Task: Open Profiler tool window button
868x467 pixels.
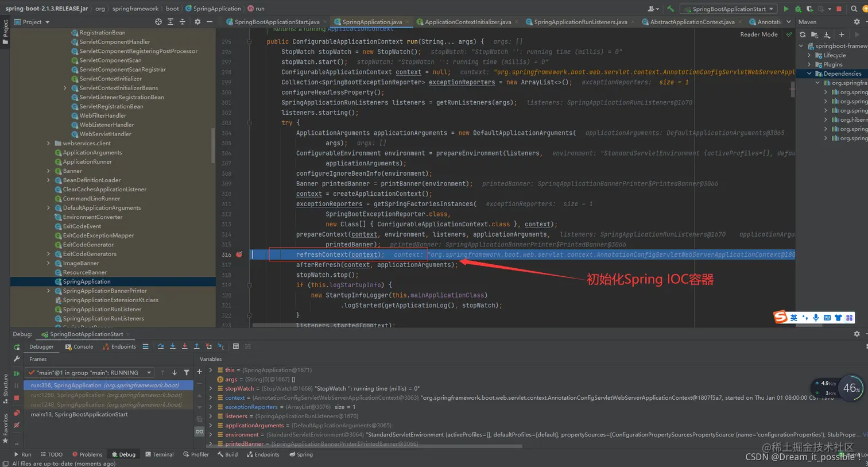Action: click(196, 454)
